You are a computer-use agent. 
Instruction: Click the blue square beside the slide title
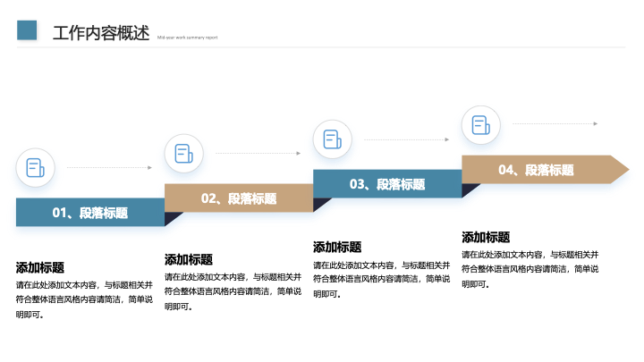(x=28, y=30)
